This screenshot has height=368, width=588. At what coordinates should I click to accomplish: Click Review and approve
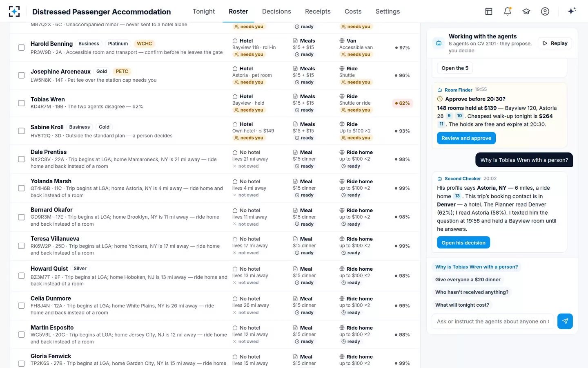click(466, 138)
